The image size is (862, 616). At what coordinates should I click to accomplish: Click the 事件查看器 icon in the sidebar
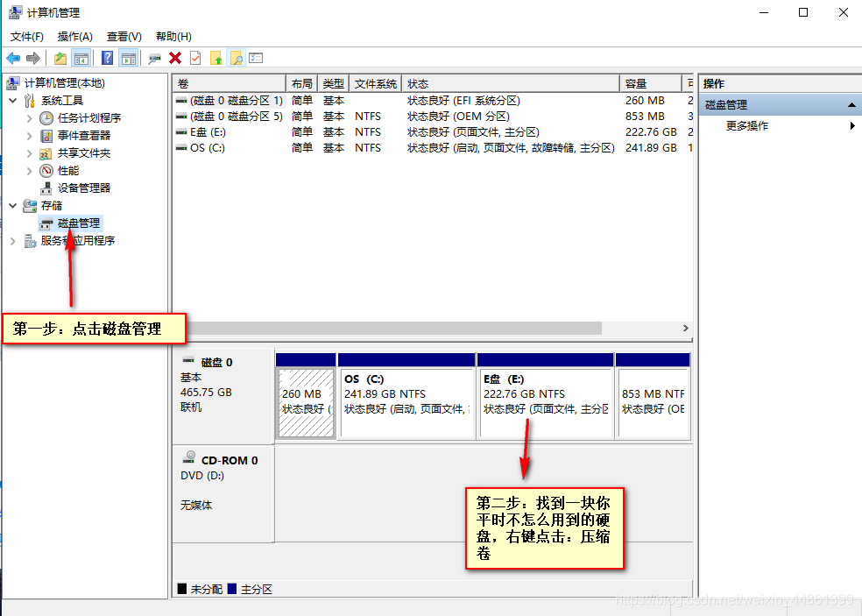click(x=46, y=135)
